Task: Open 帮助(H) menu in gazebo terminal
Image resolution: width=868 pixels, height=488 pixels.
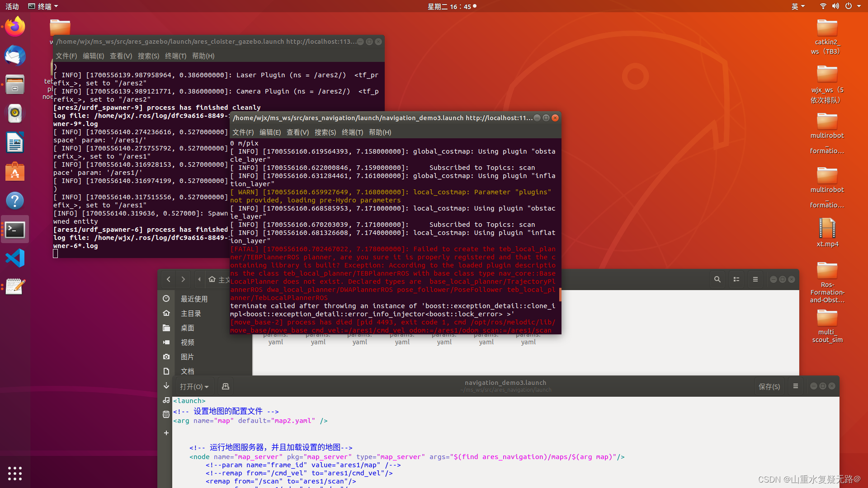Action: 203,56
